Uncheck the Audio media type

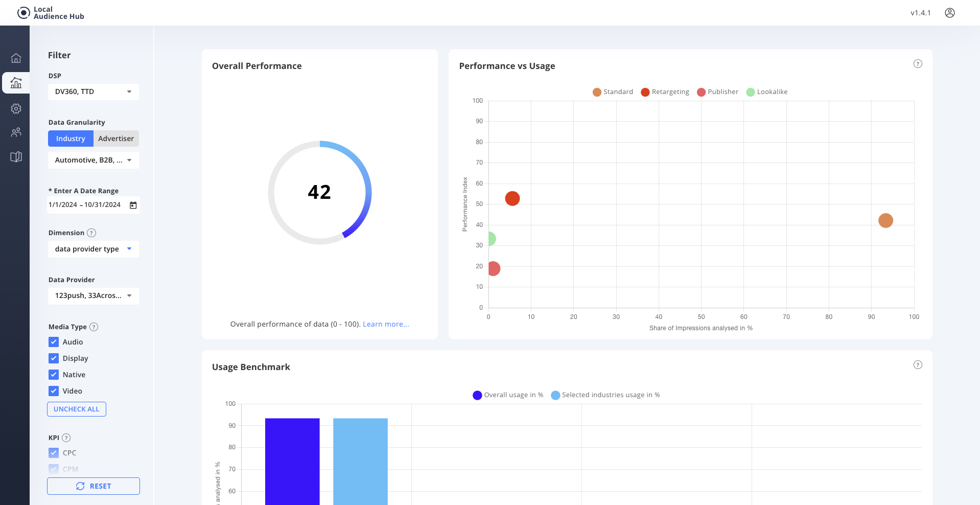click(54, 342)
